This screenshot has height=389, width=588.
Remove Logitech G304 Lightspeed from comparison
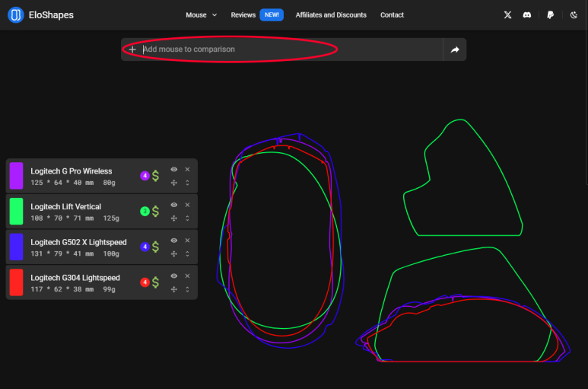pos(187,276)
